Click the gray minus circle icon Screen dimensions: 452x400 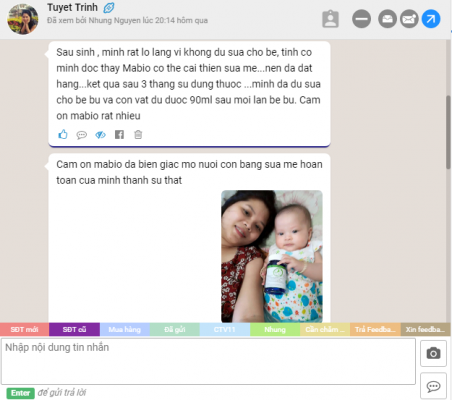coord(361,19)
